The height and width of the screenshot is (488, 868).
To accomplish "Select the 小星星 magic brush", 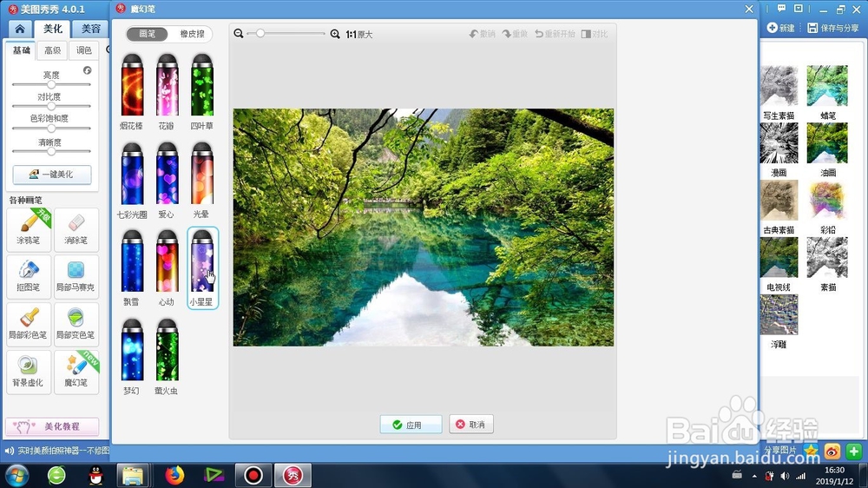I will point(202,268).
